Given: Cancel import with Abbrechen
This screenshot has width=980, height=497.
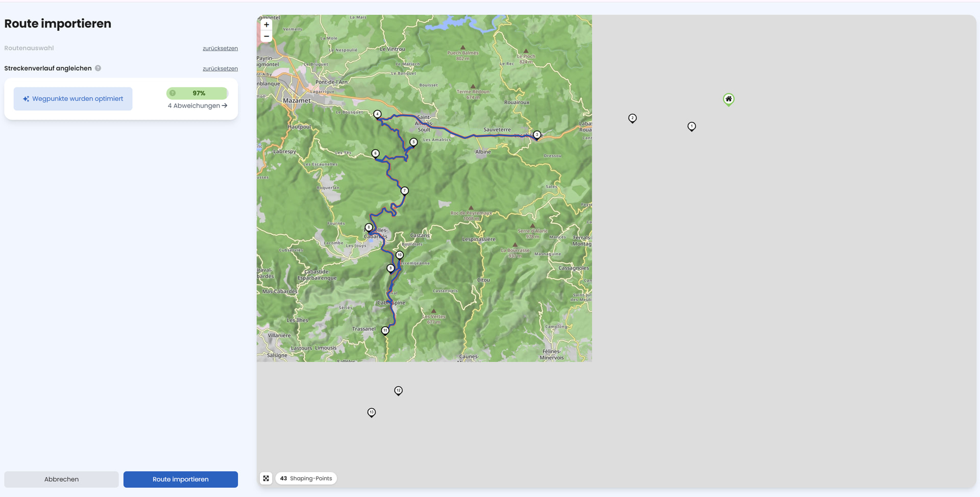Looking at the screenshot, I should (x=61, y=479).
